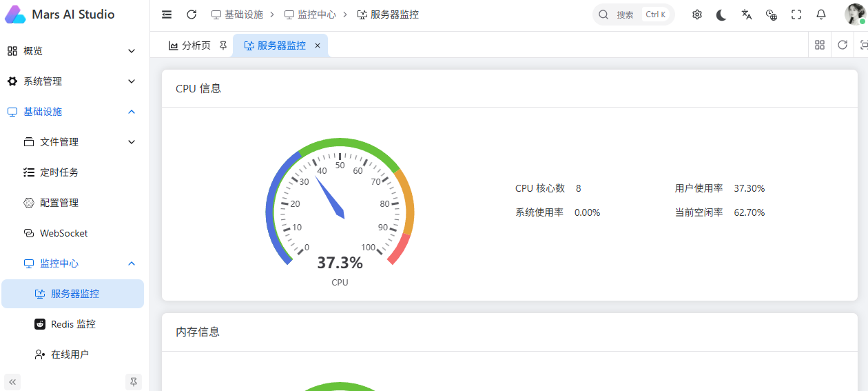Open the notifications bell
The image size is (868, 391).
tap(821, 14)
